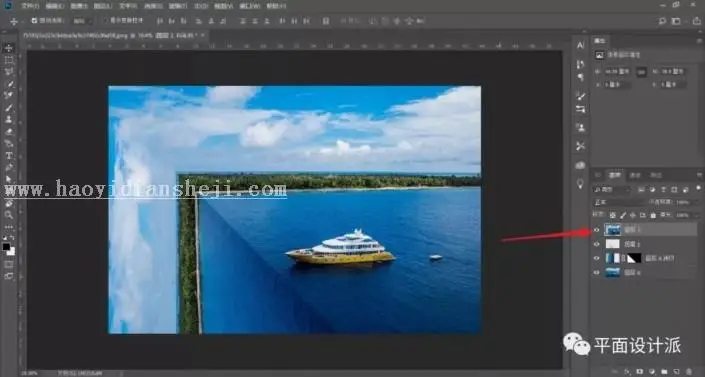This screenshot has width=705, height=377.
Task: Toggle link between width and height
Action: pos(642,72)
